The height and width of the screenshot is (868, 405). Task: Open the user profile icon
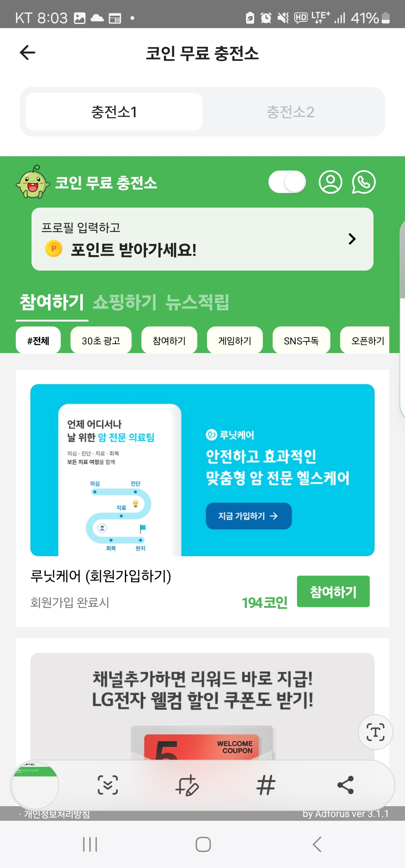(330, 182)
